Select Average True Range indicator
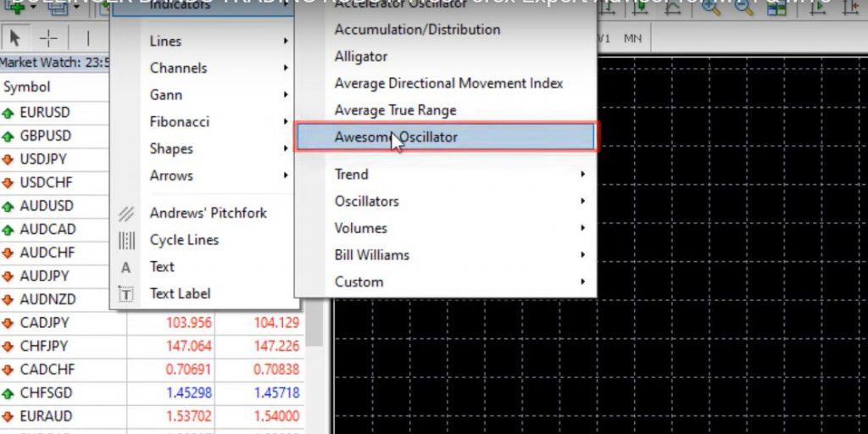Screen dimensions: 868x434 395,110
